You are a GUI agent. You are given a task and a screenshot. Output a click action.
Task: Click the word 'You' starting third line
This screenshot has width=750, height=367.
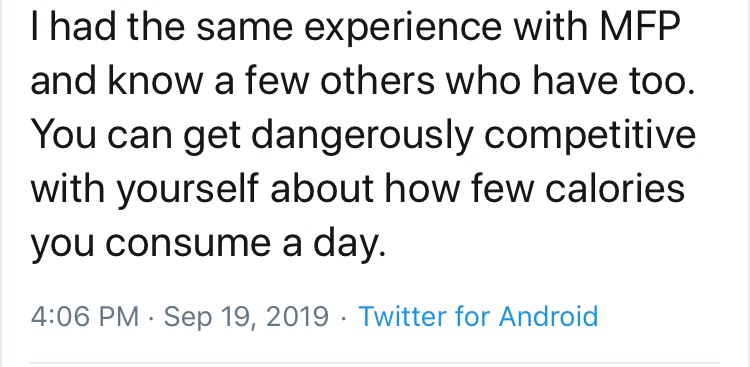(x=64, y=135)
